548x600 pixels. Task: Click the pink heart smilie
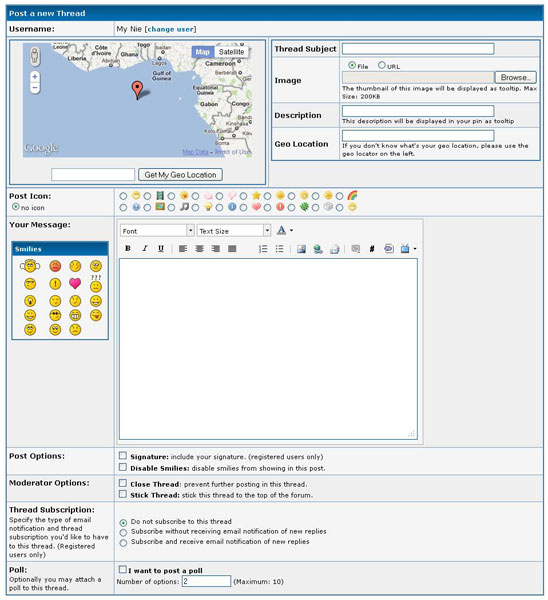tap(75, 283)
